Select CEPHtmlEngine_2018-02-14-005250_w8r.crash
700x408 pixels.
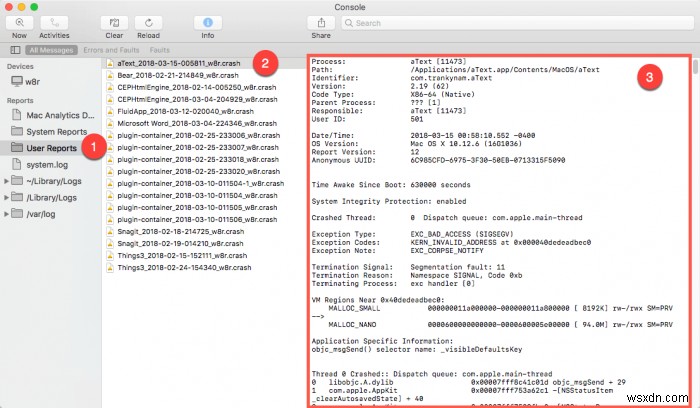[x=196, y=87]
